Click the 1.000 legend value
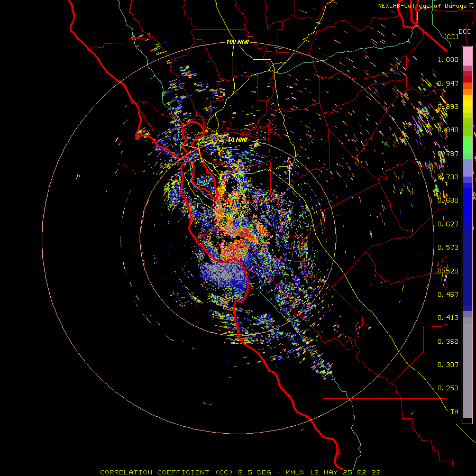This screenshot has height=476, width=476. [x=448, y=59]
